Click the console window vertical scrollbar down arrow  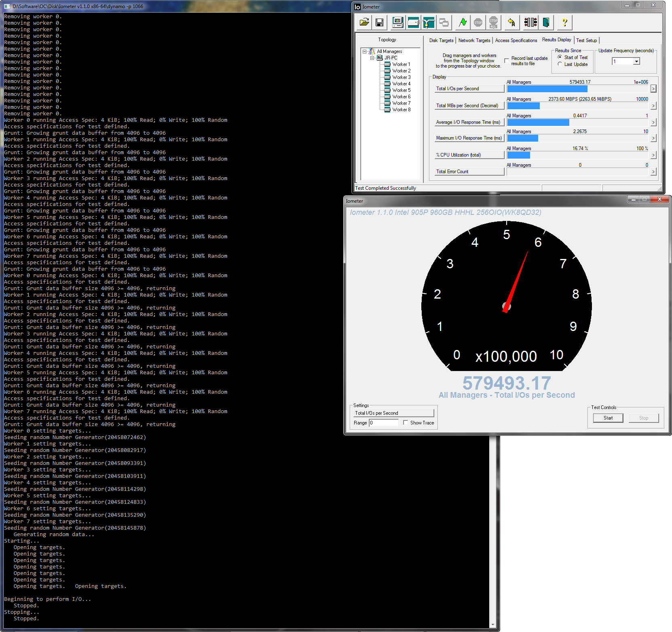492,625
